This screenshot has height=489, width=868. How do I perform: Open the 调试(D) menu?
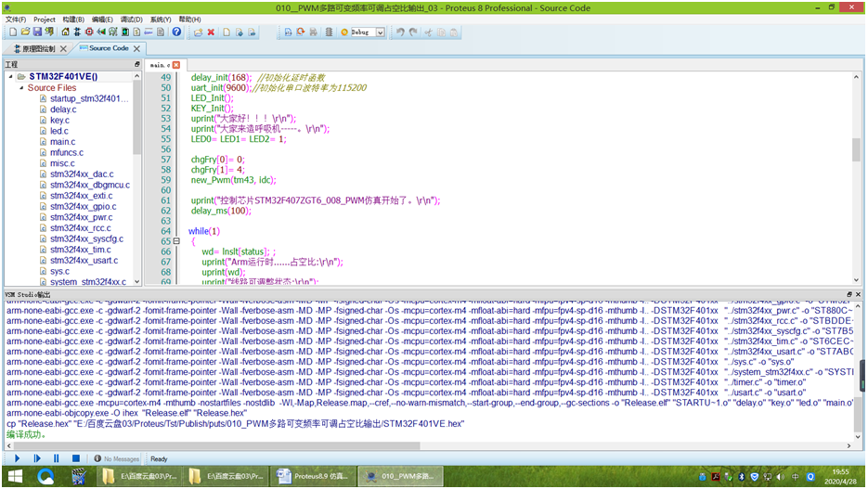(131, 19)
